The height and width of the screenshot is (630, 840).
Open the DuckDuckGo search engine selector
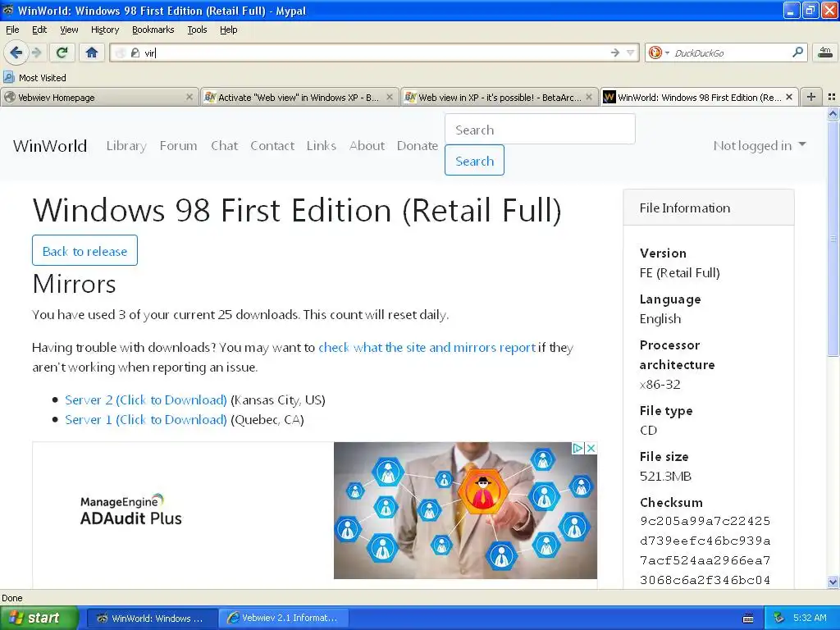pyautogui.click(x=659, y=52)
